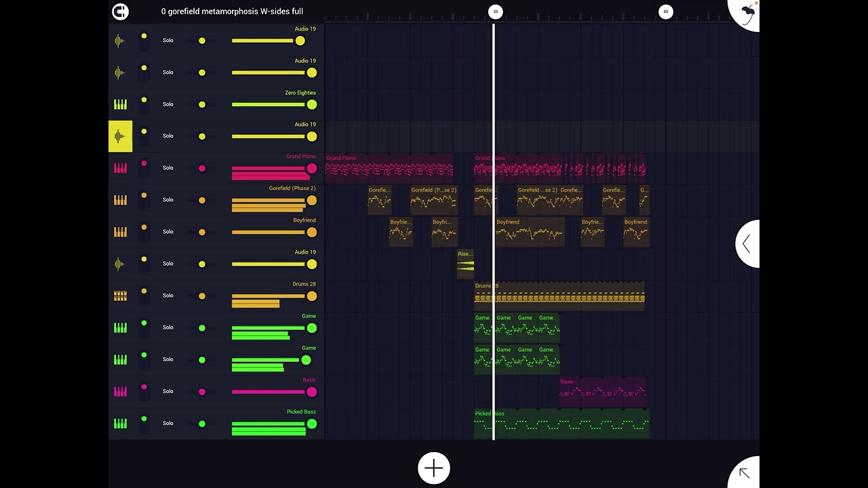
Task: Set the Grand Piano pan knob
Action: pos(202,168)
